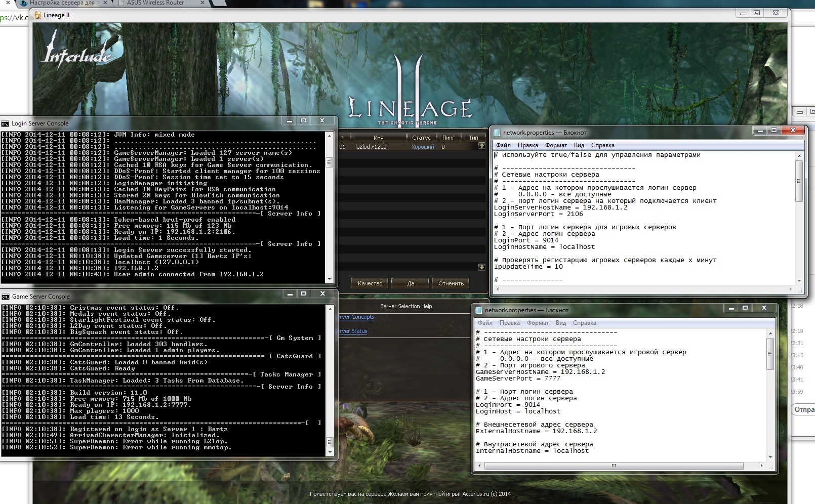Click upper Notepad horizontal scroll-right arrow
Screen dimensions: 815x504
pyautogui.click(x=791, y=289)
